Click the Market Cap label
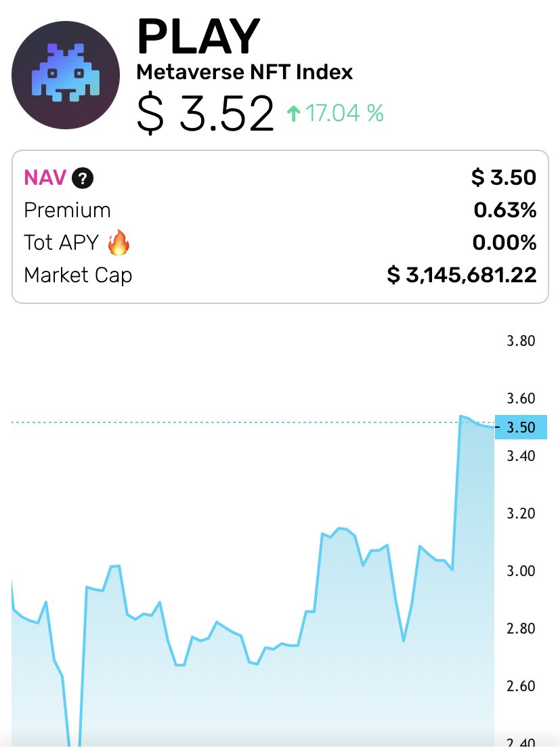 click(78, 276)
